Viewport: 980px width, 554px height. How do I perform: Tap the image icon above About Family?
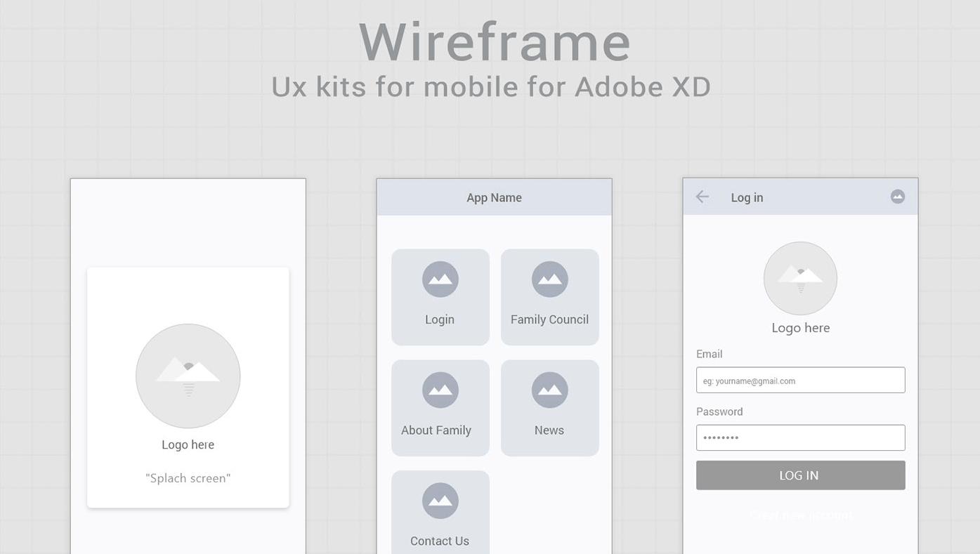[x=440, y=390]
